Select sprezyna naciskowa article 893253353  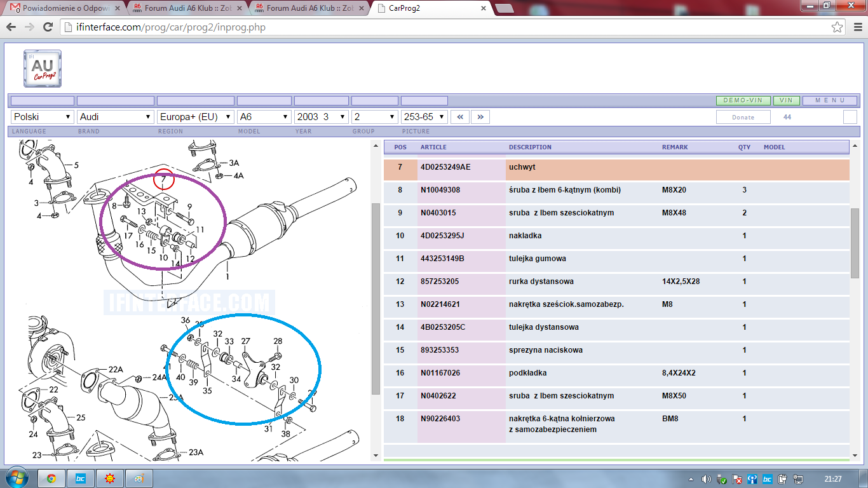tap(440, 350)
